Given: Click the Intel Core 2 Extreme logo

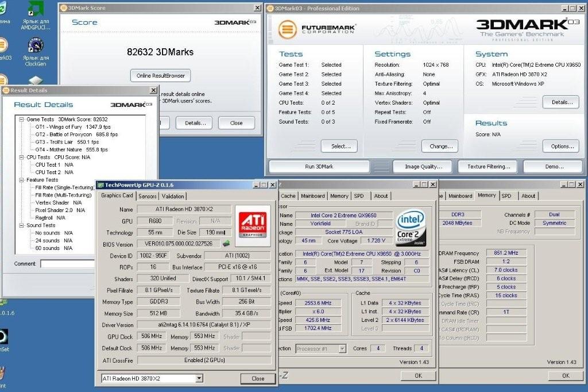Looking at the screenshot, I should pyautogui.click(x=411, y=228).
